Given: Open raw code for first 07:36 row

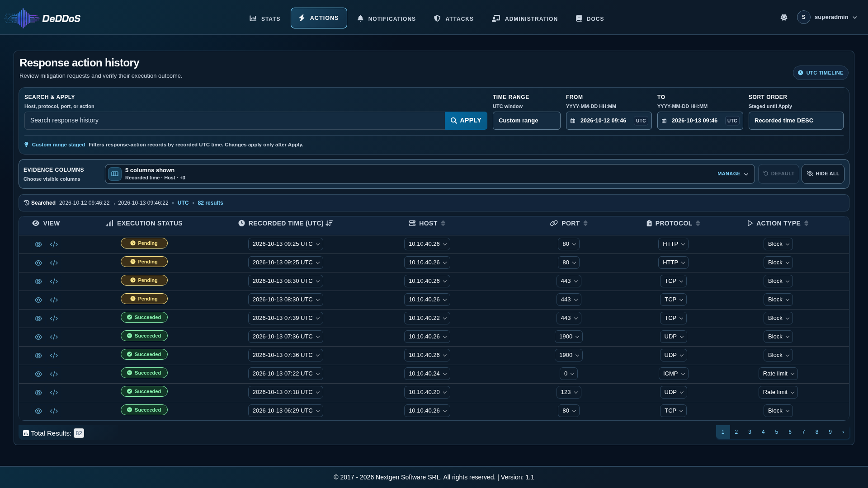Looking at the screenshot, I should pos(54,337).
